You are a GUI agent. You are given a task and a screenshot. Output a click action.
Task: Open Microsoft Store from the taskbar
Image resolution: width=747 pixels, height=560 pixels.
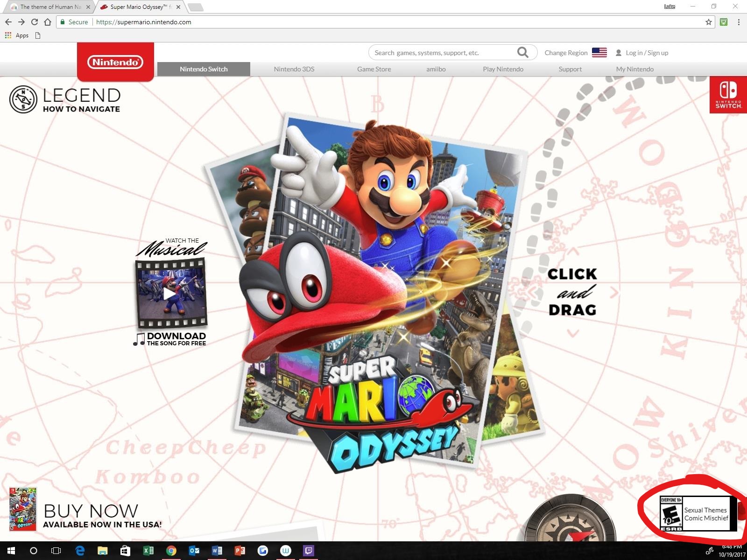pos(126,551)
